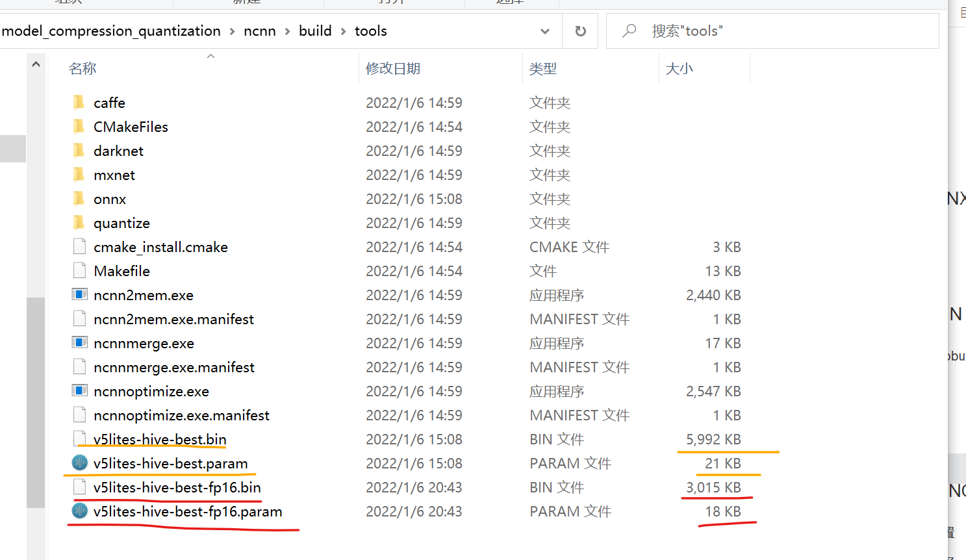Expand chevron after model_compression_quantization breadcrumb
The image size is (966, 560).
(232, 31)
